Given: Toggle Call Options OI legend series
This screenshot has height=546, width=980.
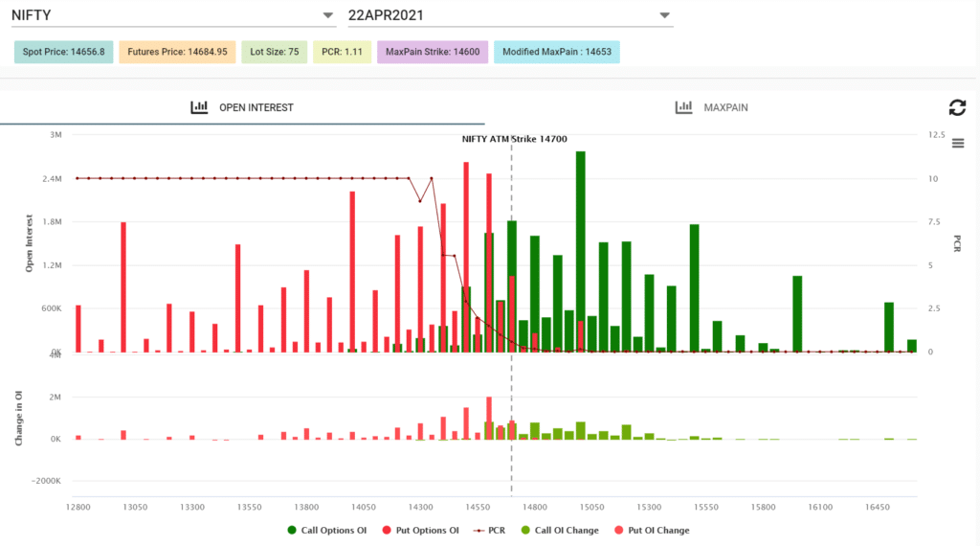Looking at the screenshot, I should pos(327,531).
